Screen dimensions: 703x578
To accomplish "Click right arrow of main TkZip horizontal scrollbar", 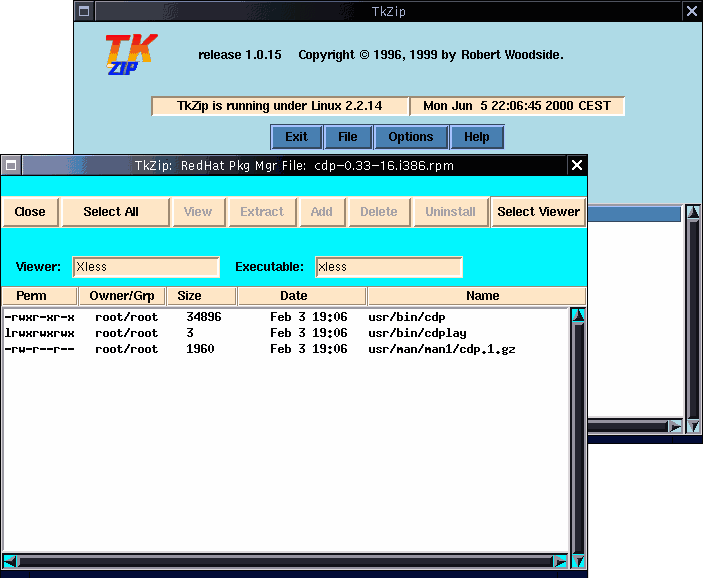I will point(675,426).
